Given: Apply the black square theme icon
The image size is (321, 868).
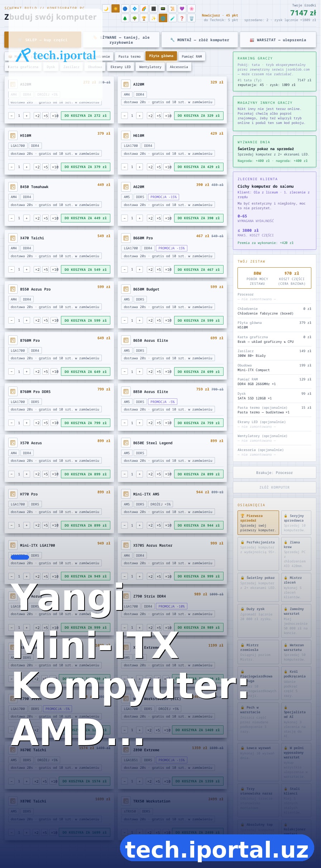Looking at the screenshot, I should tap(153, 8).
